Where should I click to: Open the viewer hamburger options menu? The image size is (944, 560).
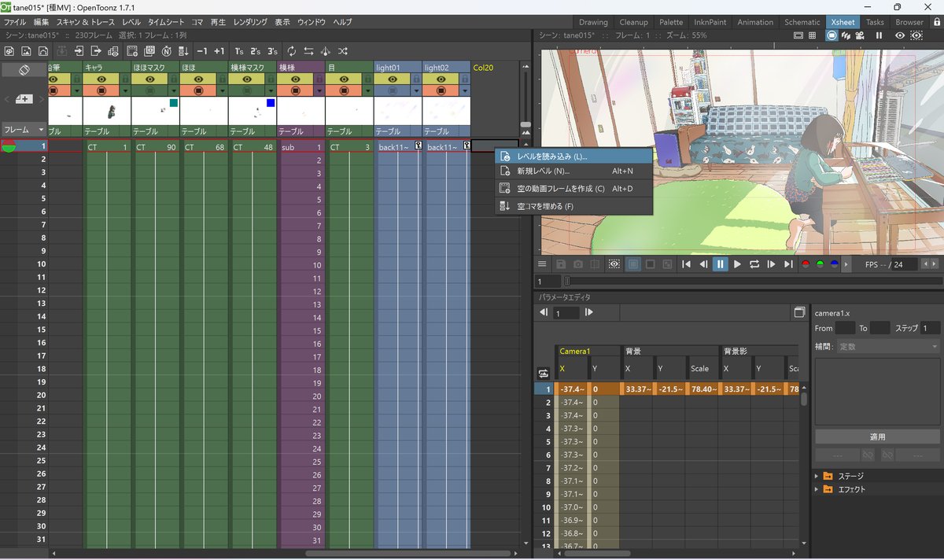click(542, 264)
